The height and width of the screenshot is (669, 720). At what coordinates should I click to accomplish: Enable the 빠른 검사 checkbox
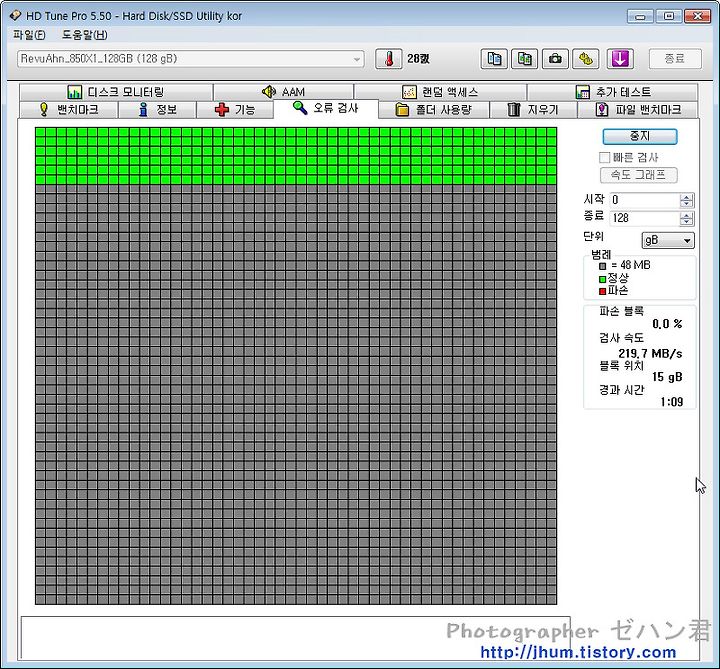(604, 158)
